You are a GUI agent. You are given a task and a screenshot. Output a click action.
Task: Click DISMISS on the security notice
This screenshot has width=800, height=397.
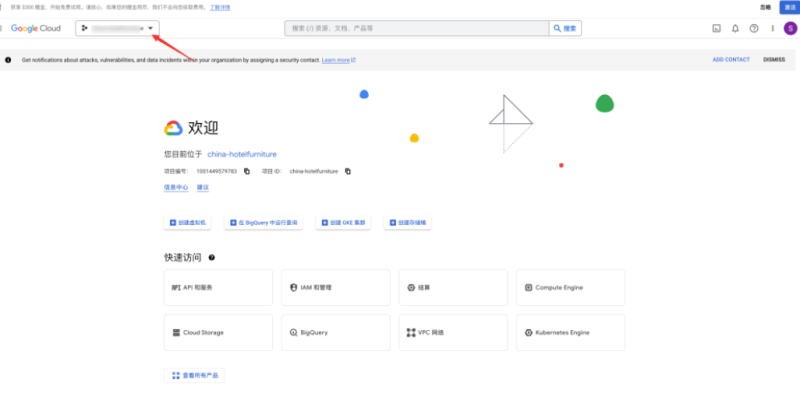coord(774,60)
